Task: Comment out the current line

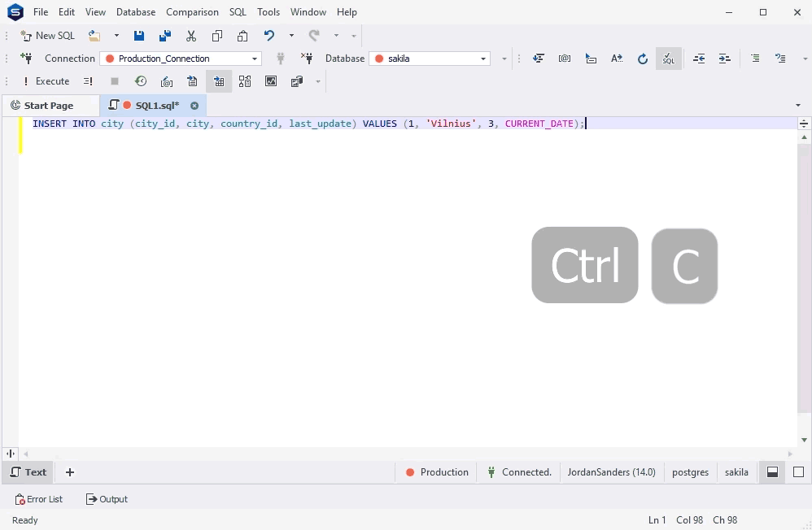Action: coord(755,58)
